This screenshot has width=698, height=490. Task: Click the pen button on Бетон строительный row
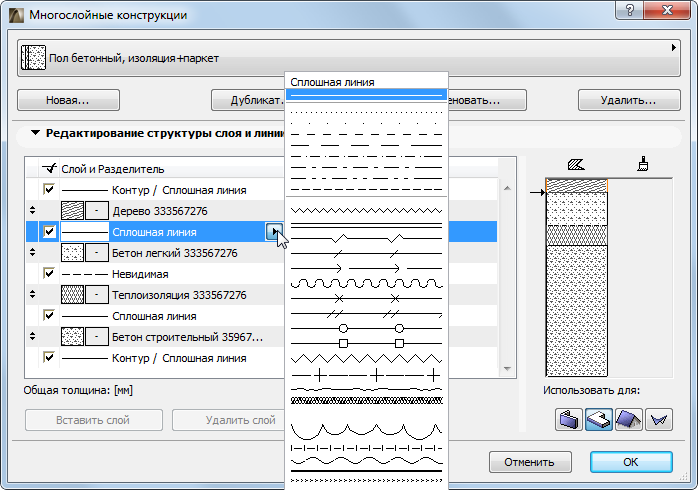97,337
